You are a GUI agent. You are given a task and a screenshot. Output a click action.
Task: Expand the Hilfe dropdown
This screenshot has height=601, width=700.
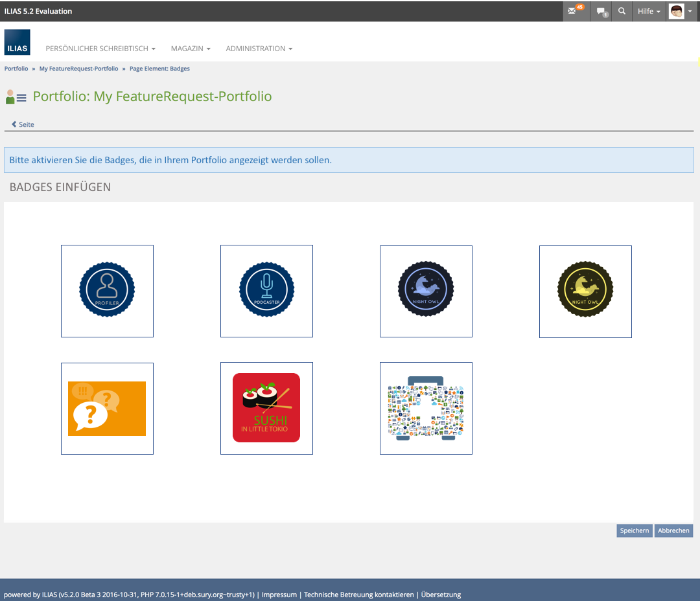click(649, 12)
